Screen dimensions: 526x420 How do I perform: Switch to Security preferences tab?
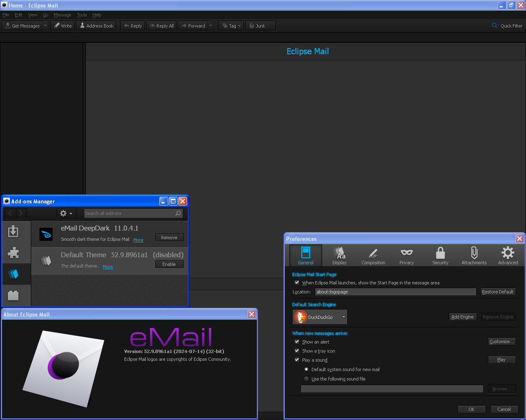click(440, 255)
